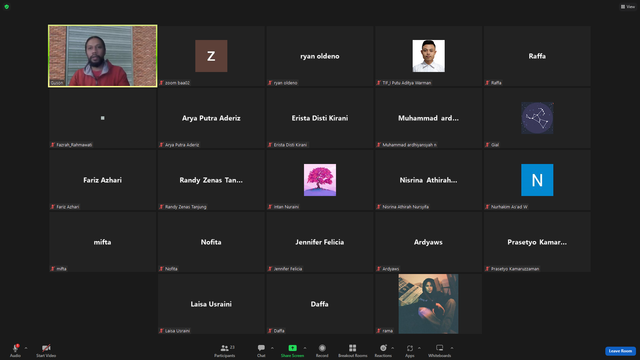Select the blue N avatar tile
Viewport: 640px width, 360px height.
coord(537,180)
